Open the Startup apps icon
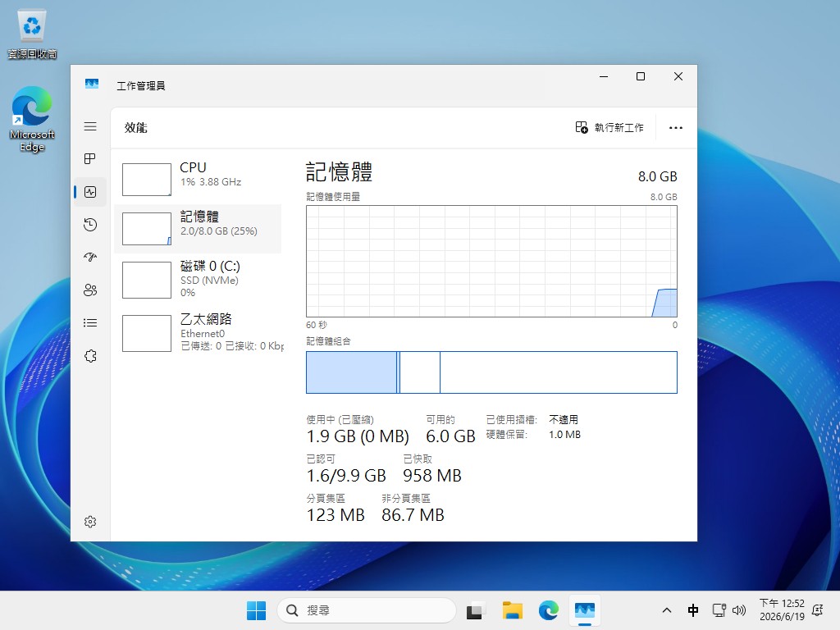840x630 pixels. (90, 257)
